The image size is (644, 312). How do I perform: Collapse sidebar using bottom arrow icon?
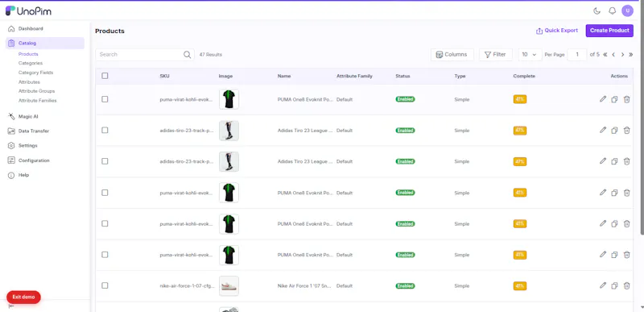[x=11, y=306]
